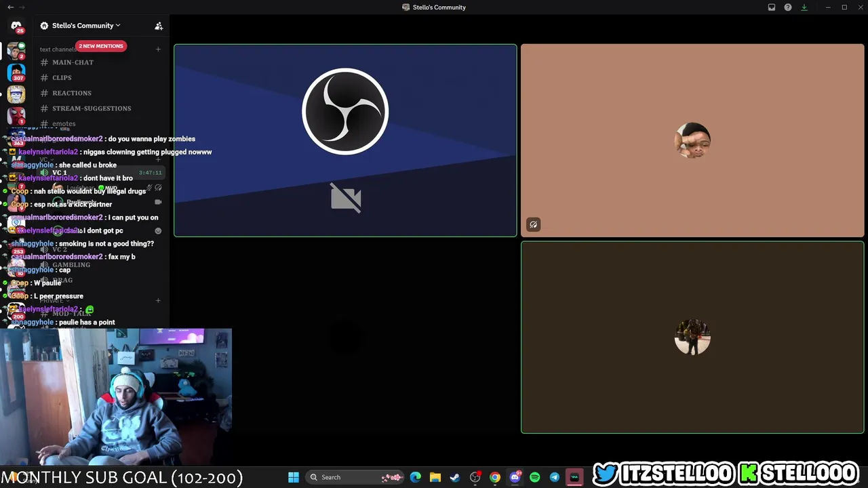This screenshot has height=488, width=868.
Task: Open Spotify from taskbar
Action: tap(534, 477)
